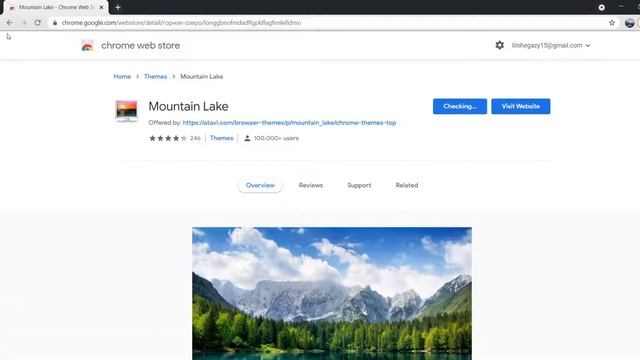This screenshot has height=360, width=640.
Task: Click the Mountain Lake title heading
Action: click(x=189, y=107)
